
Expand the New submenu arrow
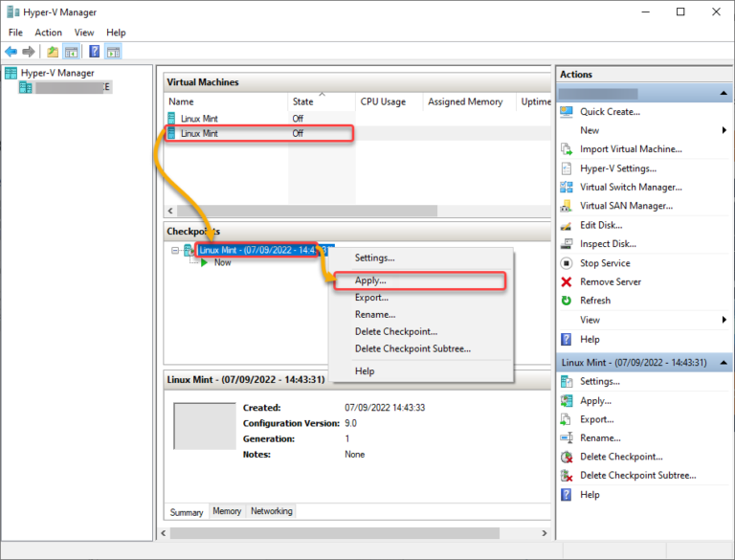pos(724,130)
